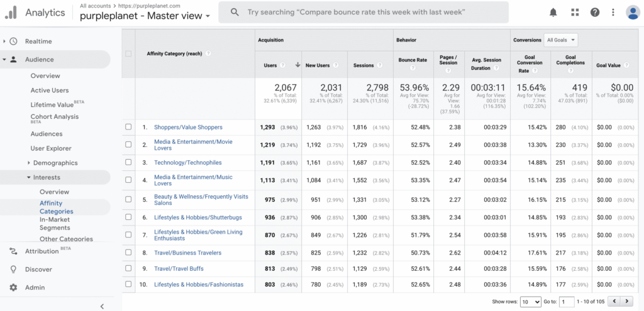Image resolution: width=644 pixels, height=311 pixels.
Task: Check the Movie Lovers row checkbox
Action: [x=128, y=145]
